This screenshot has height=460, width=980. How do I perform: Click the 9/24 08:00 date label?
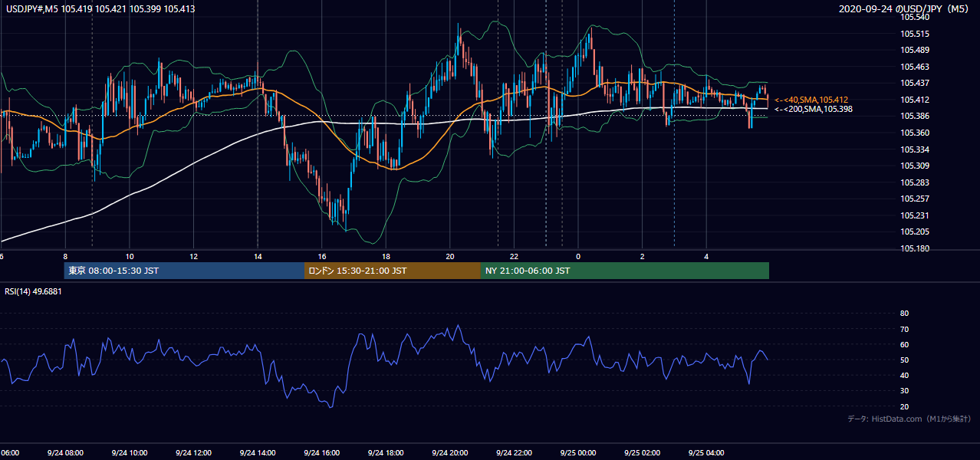tap(65, 453)
